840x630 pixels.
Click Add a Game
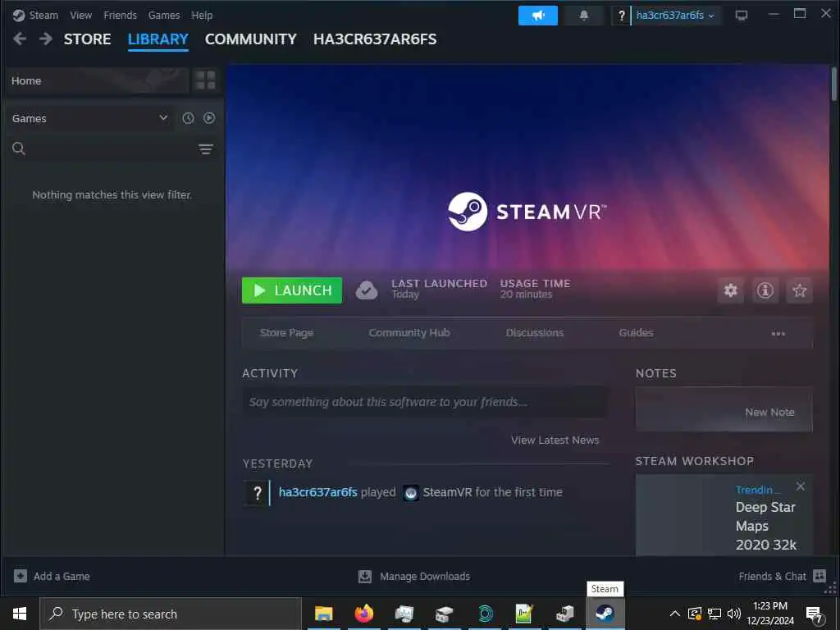52,577
